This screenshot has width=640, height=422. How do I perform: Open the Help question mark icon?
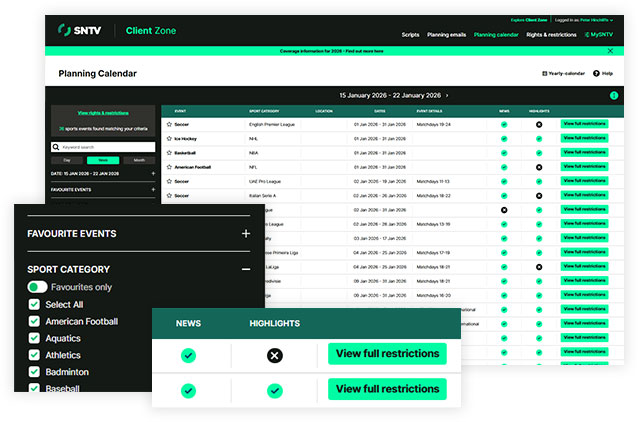coord(596,73)
